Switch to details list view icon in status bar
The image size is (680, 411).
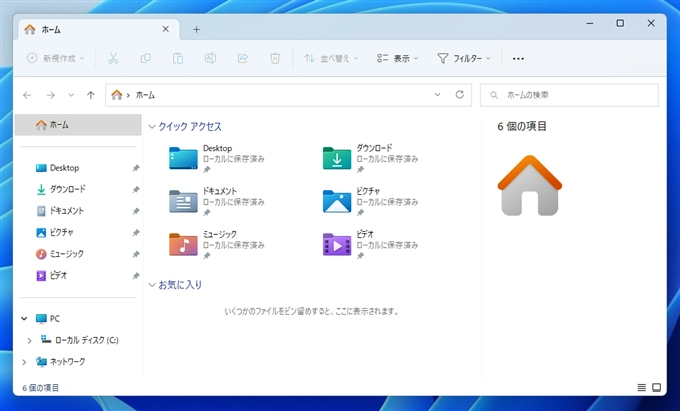click(x=642, y=388)
